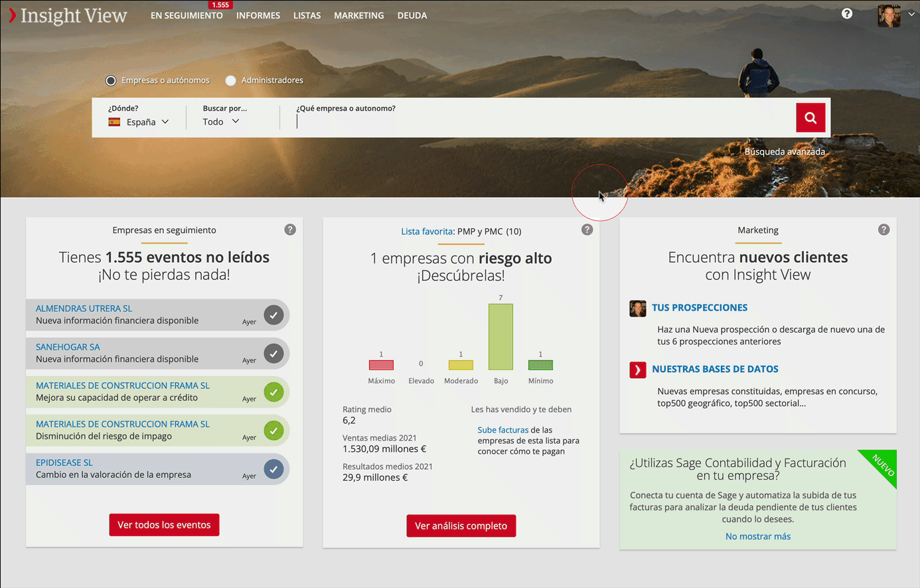Click Sube facturas link
920x588 pixels.
tap(503, 430)
